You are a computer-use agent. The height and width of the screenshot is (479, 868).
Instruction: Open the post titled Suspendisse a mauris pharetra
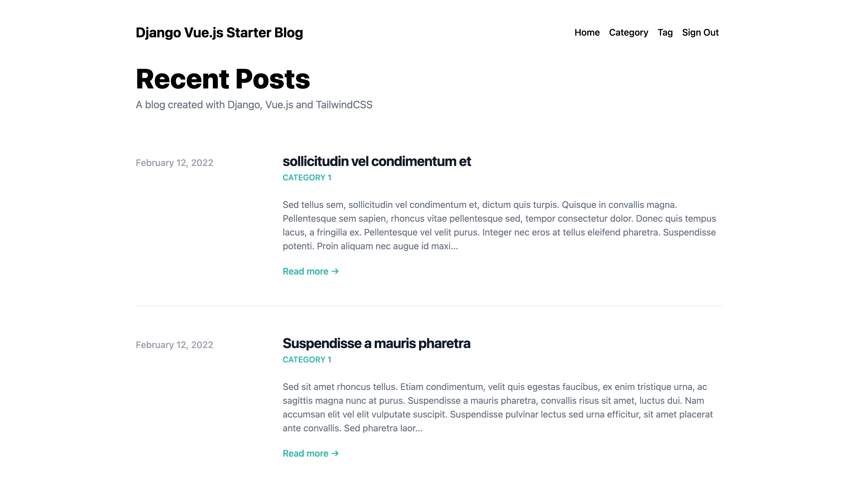coord(376,343)
